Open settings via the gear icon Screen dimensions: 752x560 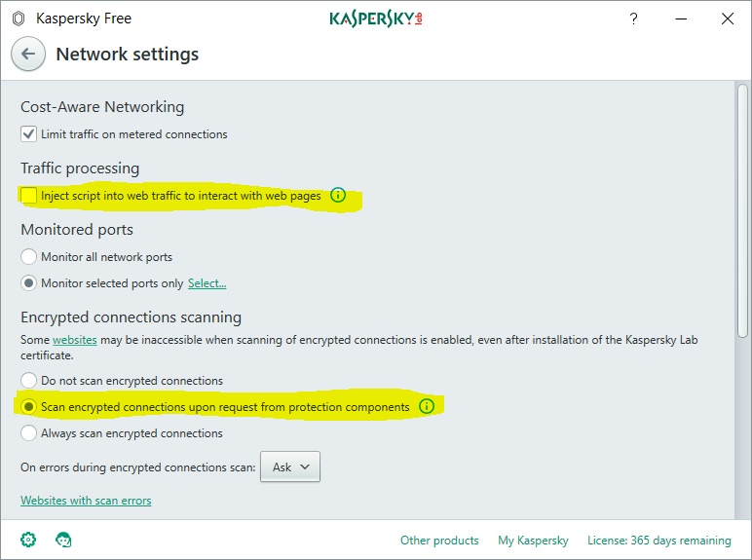[x=28, y=540]
